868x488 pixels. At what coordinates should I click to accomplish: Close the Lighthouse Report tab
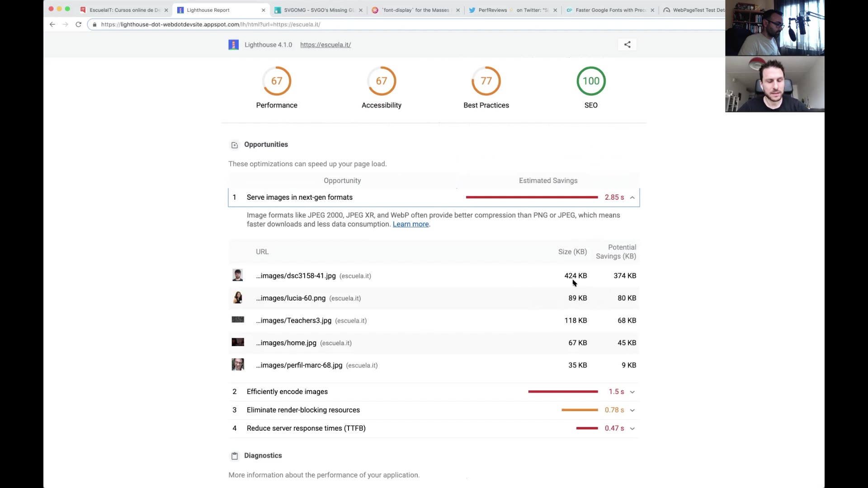coord(264,10)
